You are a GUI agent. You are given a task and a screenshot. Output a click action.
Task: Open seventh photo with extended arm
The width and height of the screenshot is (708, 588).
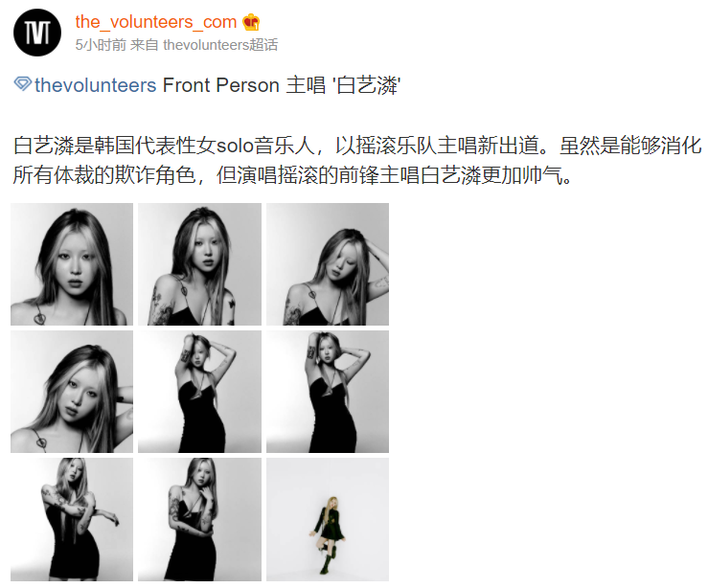coord(72,519)
